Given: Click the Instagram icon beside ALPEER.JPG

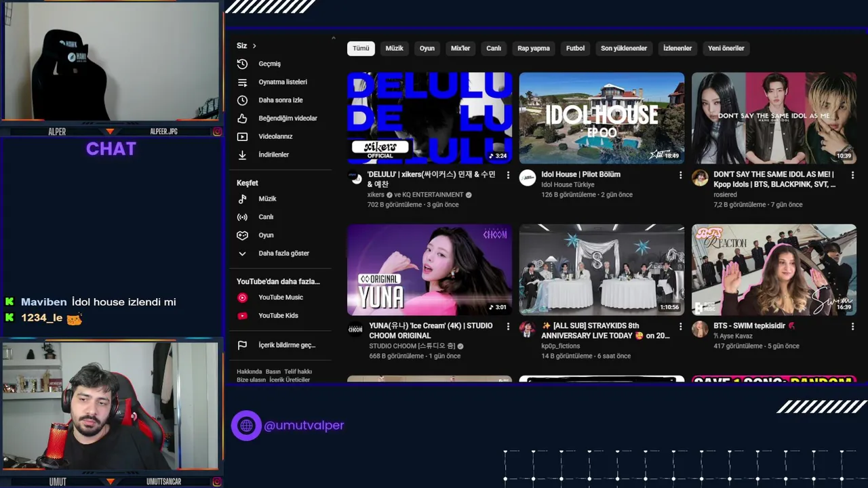Looking at the screenshot, I should 217,131.
